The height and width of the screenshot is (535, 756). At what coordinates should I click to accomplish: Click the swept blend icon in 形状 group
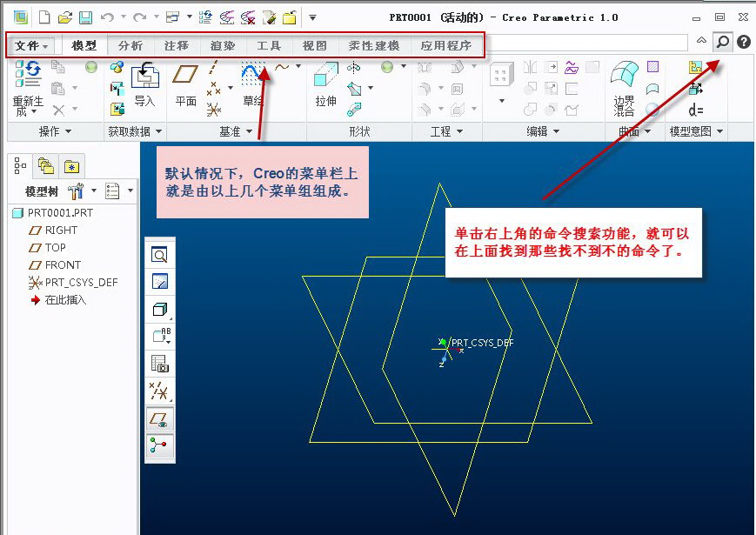click(x=354, y=110)
